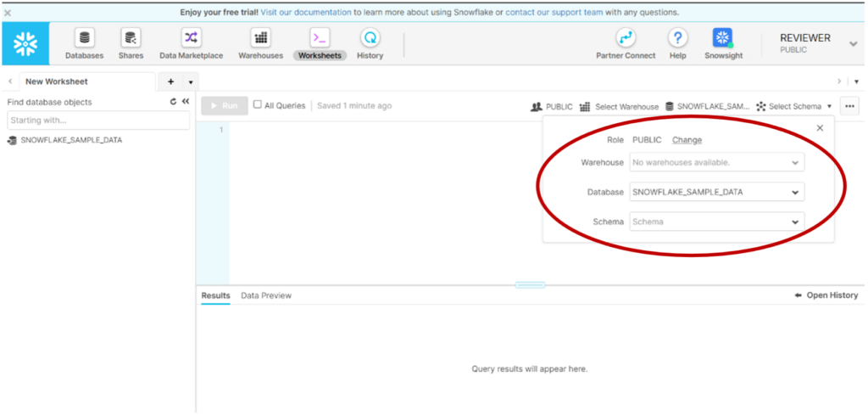The height and width of the screenshot is (415, 868).
Task: Go to Warehouses icon
Action: (x=260, y=39)
